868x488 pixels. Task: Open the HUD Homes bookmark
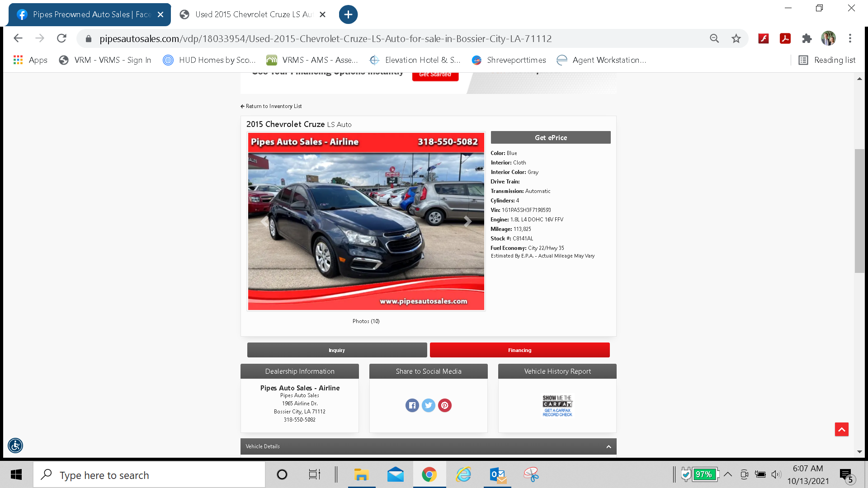[x=209, y=60]
